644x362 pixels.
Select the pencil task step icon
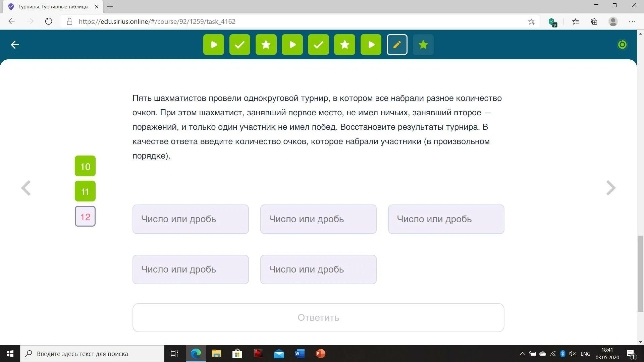[397, 45]
